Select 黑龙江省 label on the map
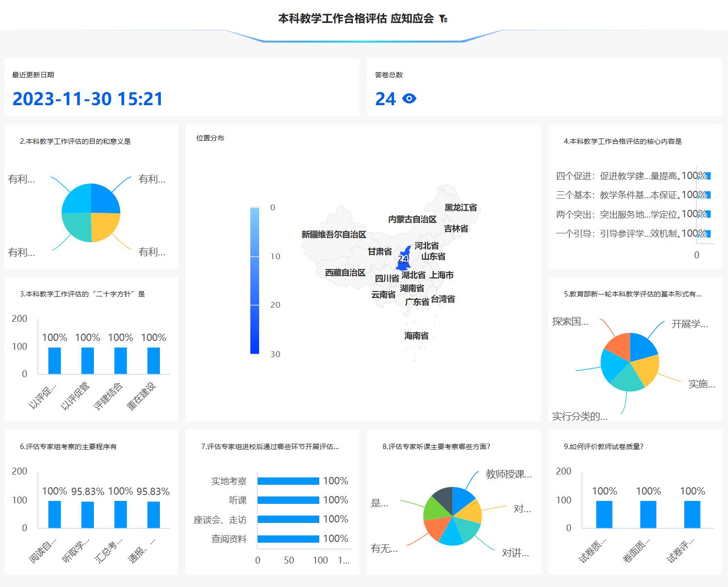Viewport: 728px width, 587px height. point(461,207)
